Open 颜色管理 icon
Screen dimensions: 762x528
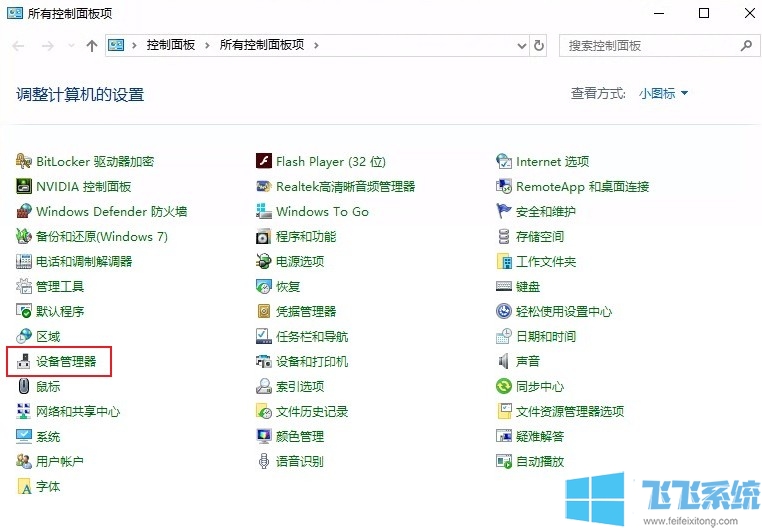(264, 437)
